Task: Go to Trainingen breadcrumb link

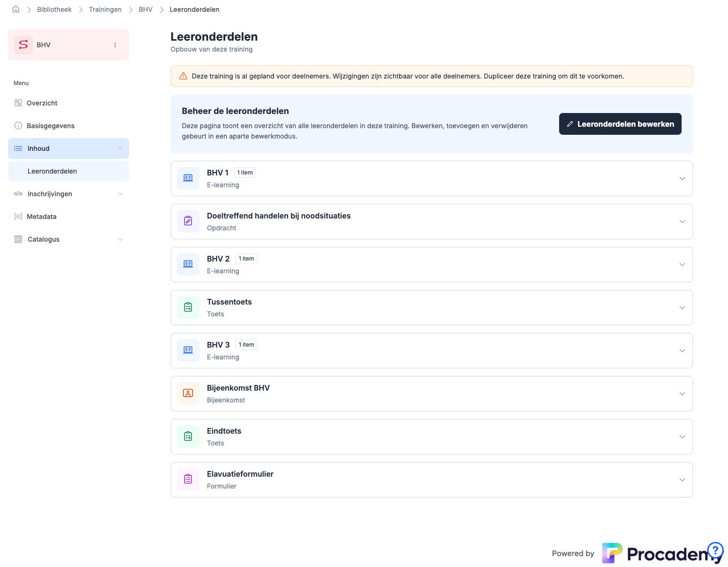Action: click(x=105, y=9)
